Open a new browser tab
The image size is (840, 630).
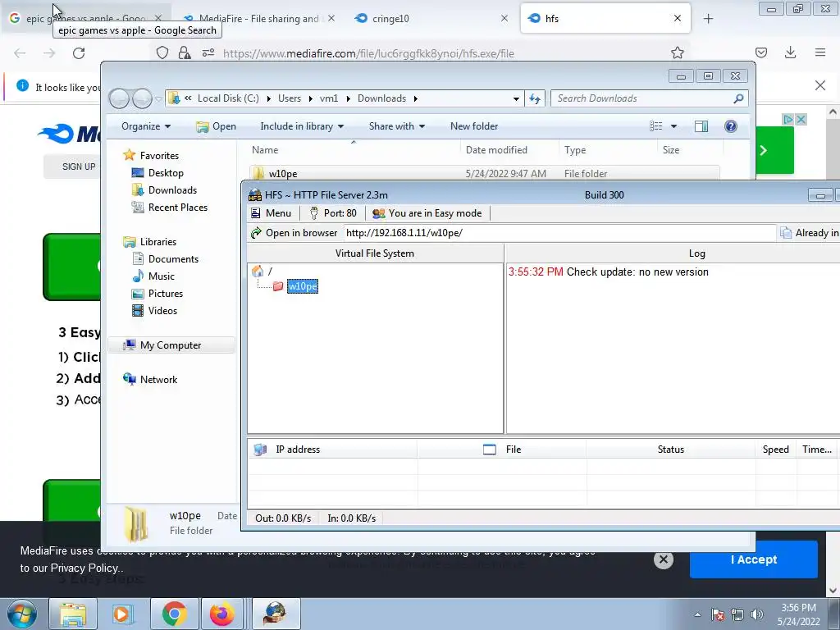click(708, 19)
